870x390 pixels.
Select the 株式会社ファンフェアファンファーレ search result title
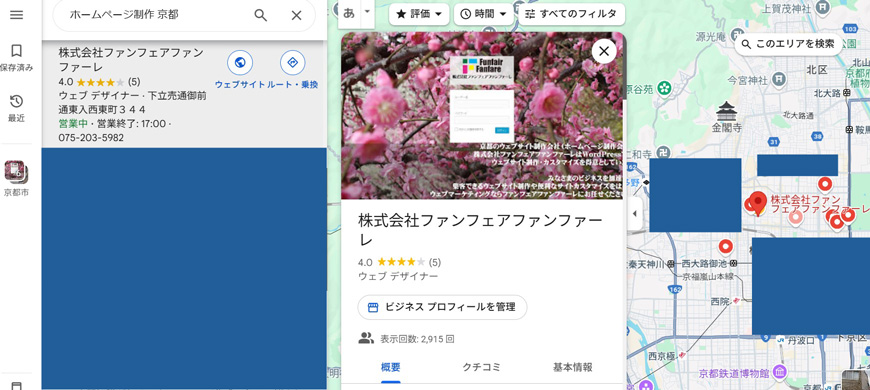[x=131, y=60]
